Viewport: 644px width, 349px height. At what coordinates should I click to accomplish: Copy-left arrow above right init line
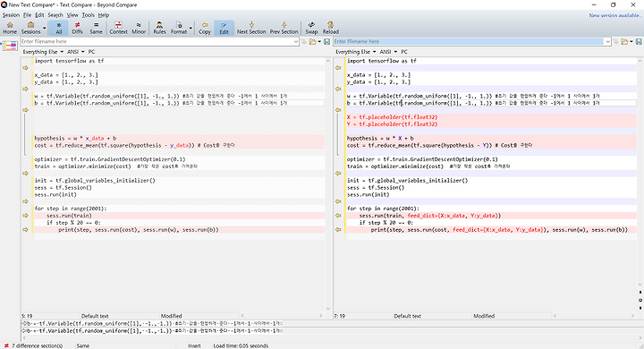click(x=338, y=174)
